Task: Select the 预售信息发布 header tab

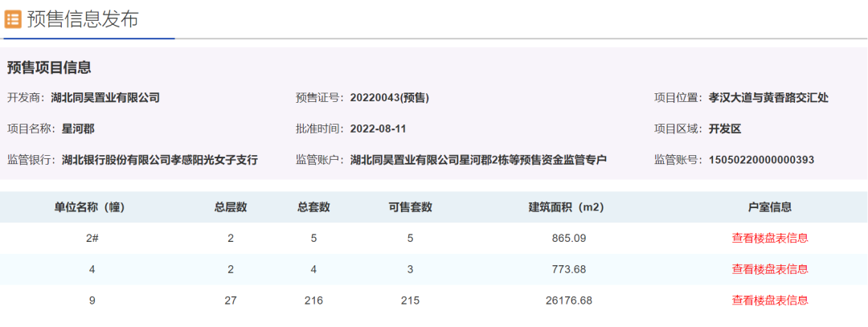Action: tap(83, 19)
